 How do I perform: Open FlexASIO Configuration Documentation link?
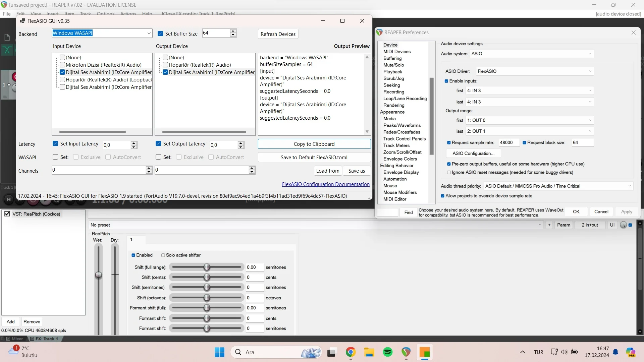(325, 184)
